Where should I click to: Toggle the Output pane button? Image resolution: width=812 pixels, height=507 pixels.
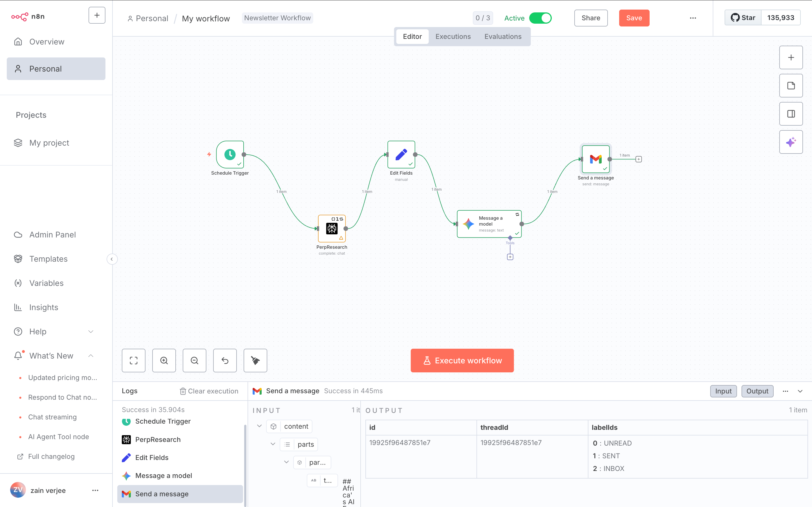coord(757,391)
